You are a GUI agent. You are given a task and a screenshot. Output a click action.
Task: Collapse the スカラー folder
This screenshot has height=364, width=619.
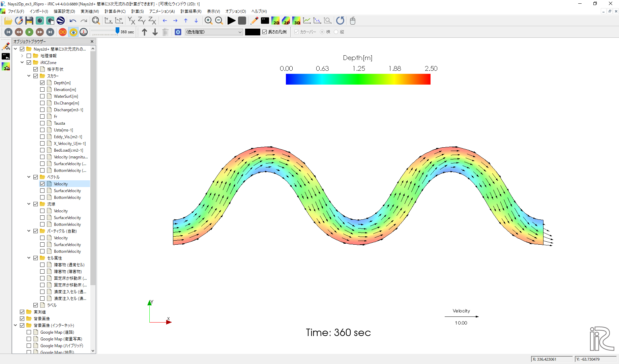pyautogui.click(x=29, y=76)
